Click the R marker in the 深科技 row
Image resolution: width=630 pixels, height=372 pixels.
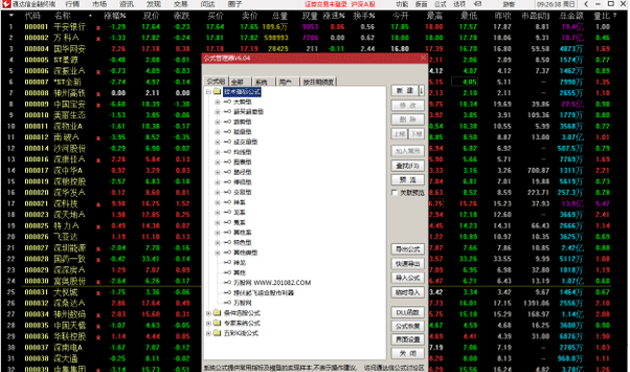(x=98, y=204)
